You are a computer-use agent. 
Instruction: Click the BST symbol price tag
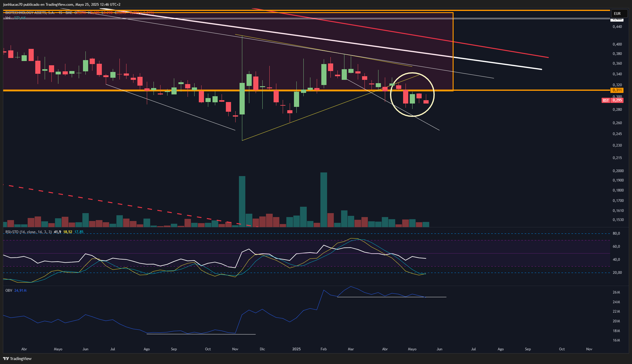pos(606,100)
